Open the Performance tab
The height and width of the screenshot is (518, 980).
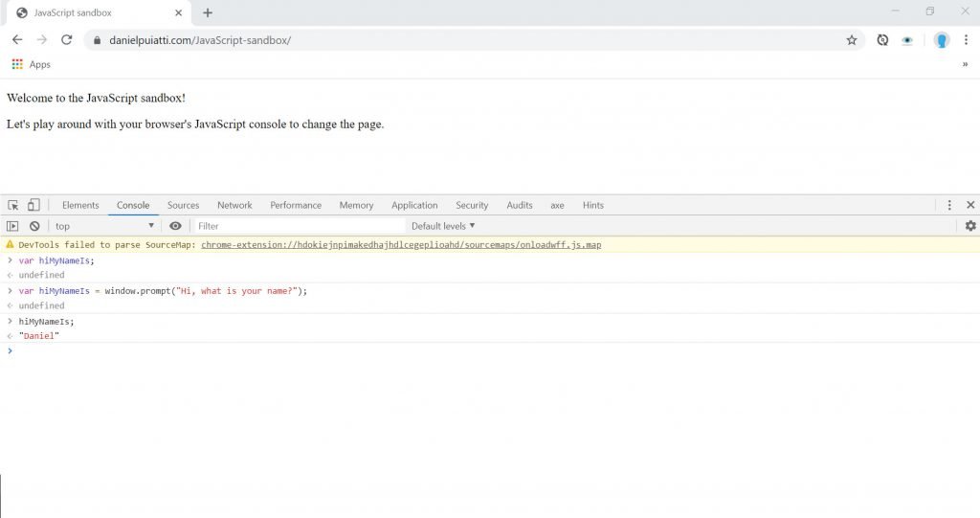pos(296,205)
